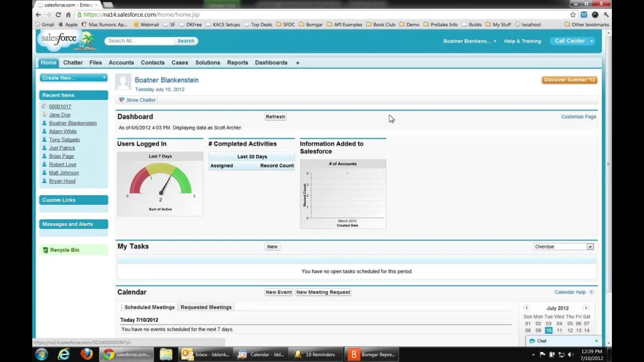Select day 10 in mini calendar
This screenshot has width=644, height=362.
pyautogui.click(x=548, y=330)
